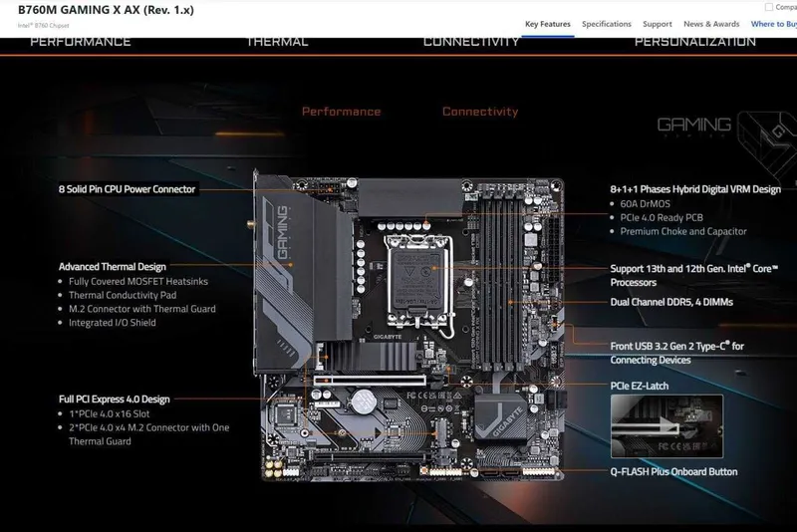Click the 60A DrMOS bullet

click(x=645, y=204)
